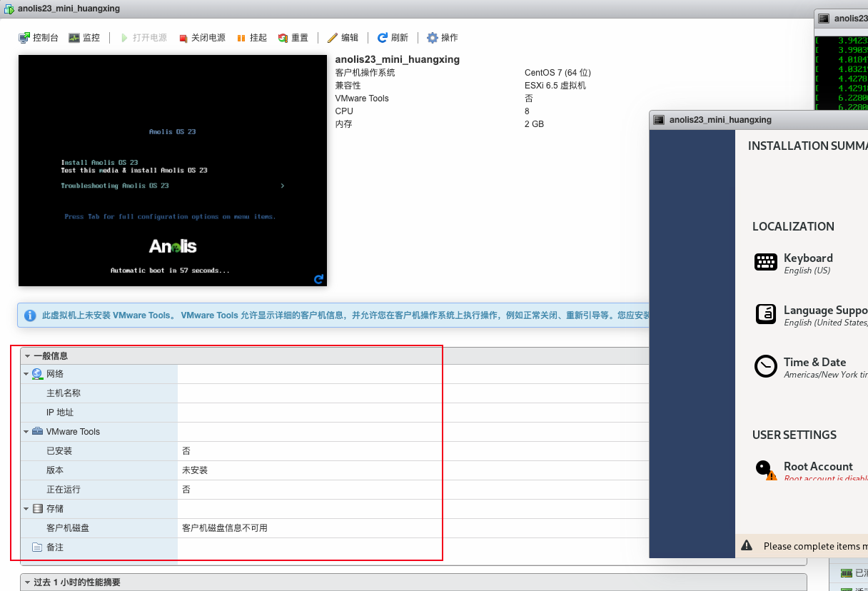Collapse the 网络 tree section

click(x=26, y=374)
